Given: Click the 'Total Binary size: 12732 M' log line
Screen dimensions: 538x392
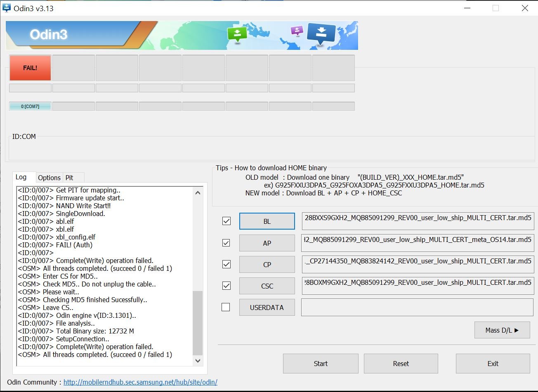Looking at the screenshot, I should (76, 331).
